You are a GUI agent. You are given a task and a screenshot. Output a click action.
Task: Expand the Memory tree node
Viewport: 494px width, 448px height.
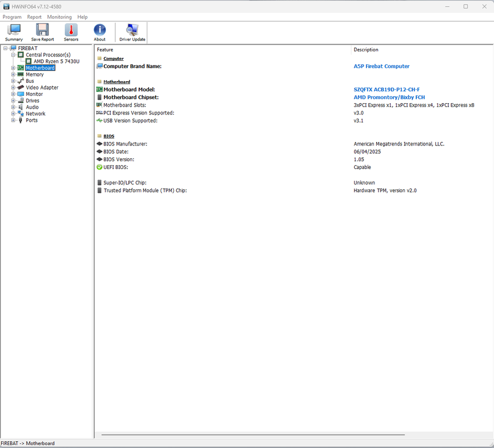coord(13,74)
